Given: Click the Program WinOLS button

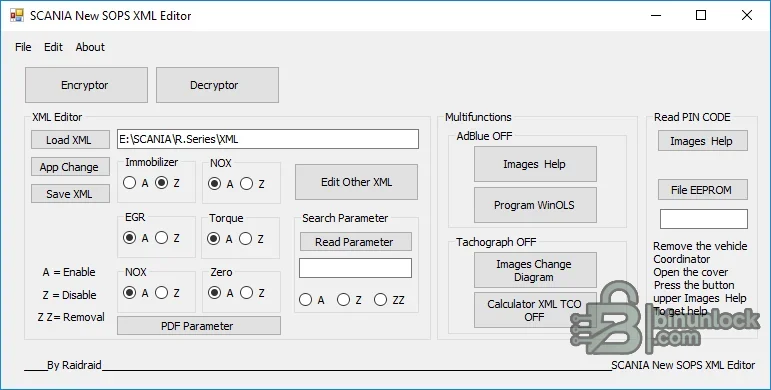Looking at the screenshot, I should 535,205.
